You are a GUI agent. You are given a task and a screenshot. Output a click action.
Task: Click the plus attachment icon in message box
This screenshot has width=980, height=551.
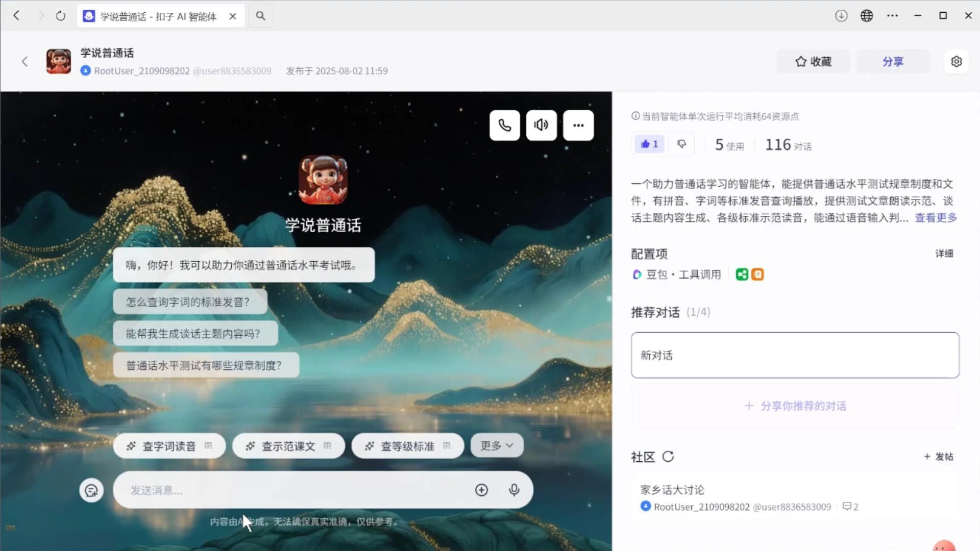tap(481, 490)
